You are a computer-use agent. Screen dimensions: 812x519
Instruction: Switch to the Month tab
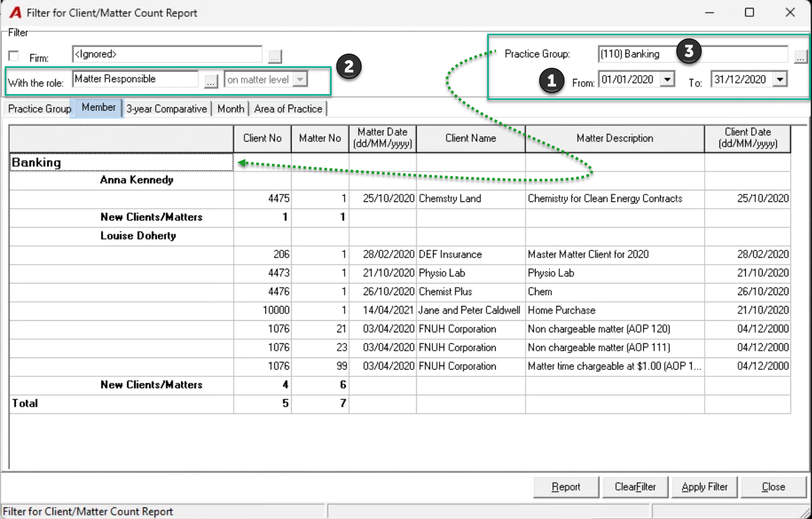(231, 109)
